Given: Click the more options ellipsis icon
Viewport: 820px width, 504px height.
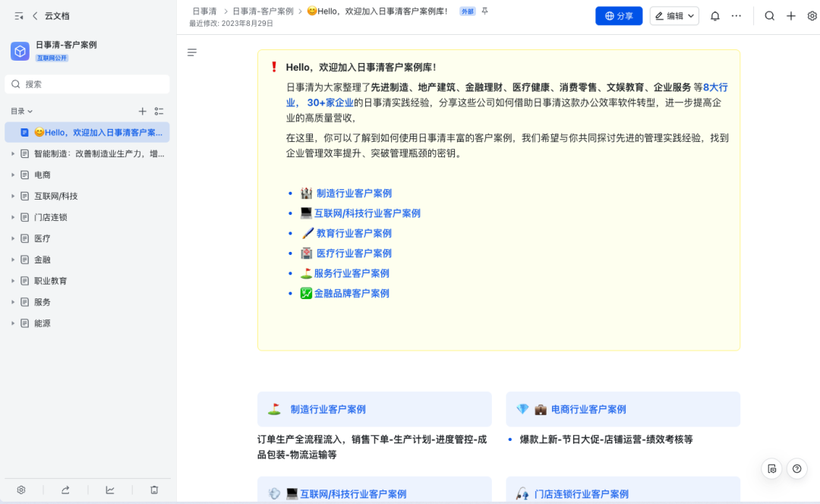Looking at the screenshot, I should tap(734, 15).
